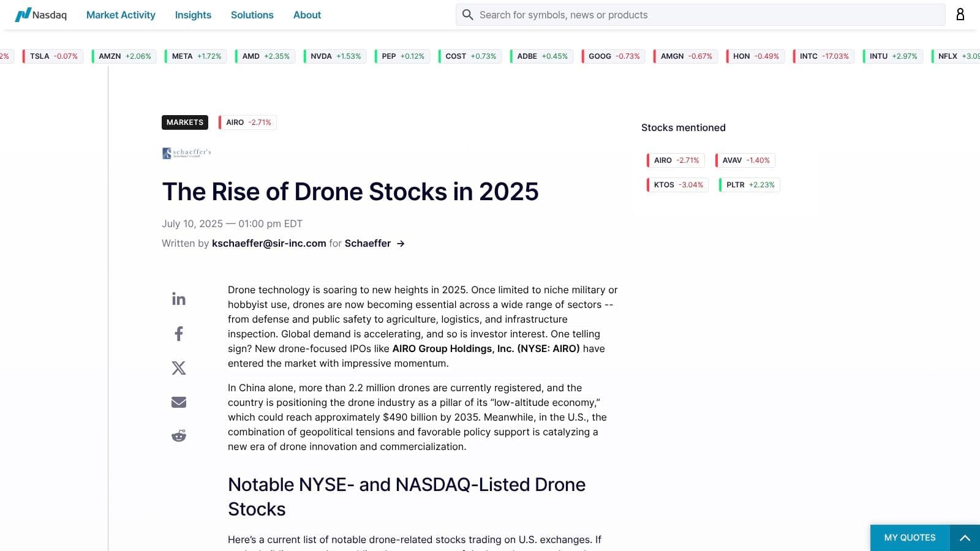The height and width of the screenshot is (551, 980).
Task: Click the MARKETS category tag
Action: point(184,122)
